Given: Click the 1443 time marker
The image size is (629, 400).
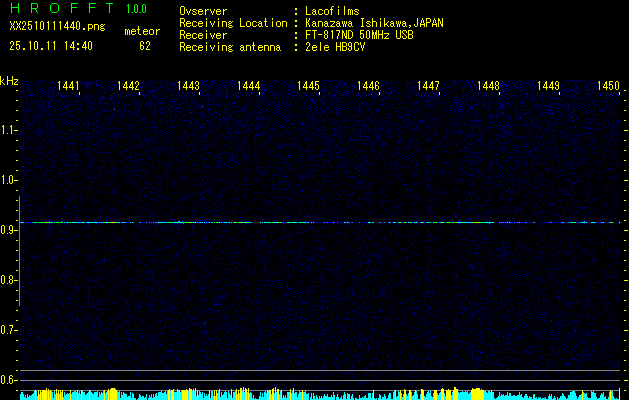Looking at the screenshot, I should (x=188, y=87).
